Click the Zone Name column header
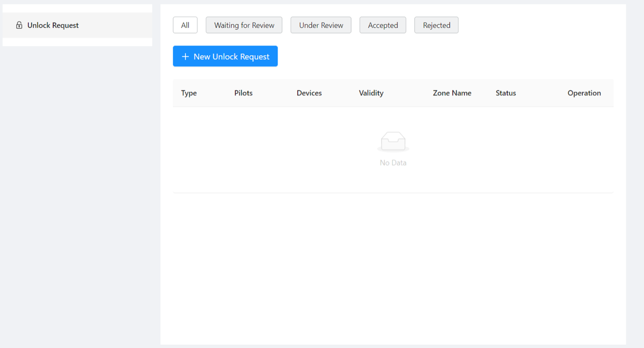 pyautogui.click(x=452, y=93)
